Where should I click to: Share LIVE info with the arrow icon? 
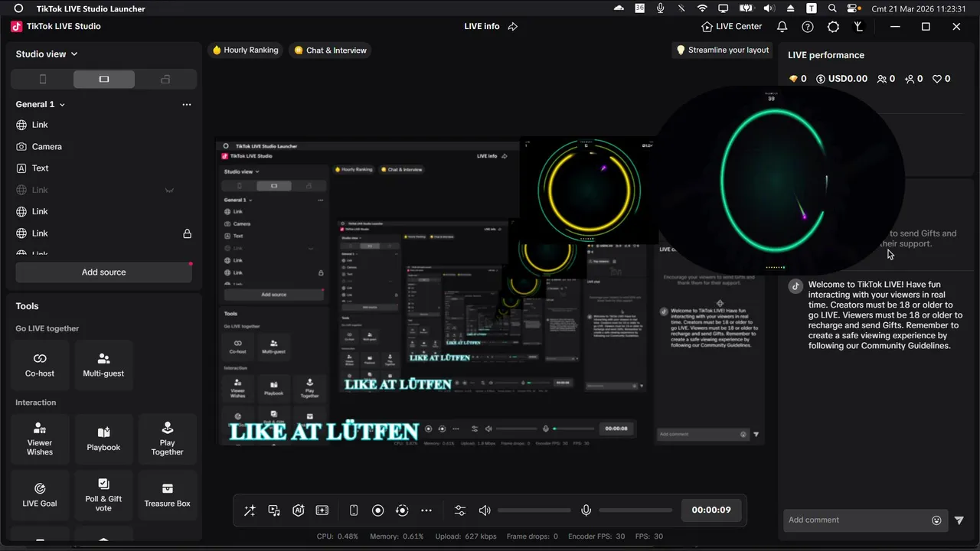pos(513,26)
